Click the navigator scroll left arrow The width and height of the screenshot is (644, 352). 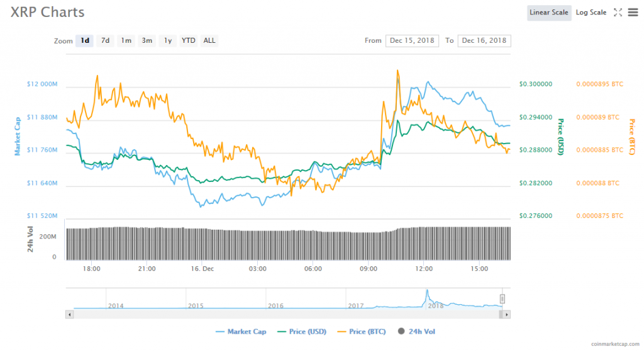pyautogui.click(x=69, y=314)
